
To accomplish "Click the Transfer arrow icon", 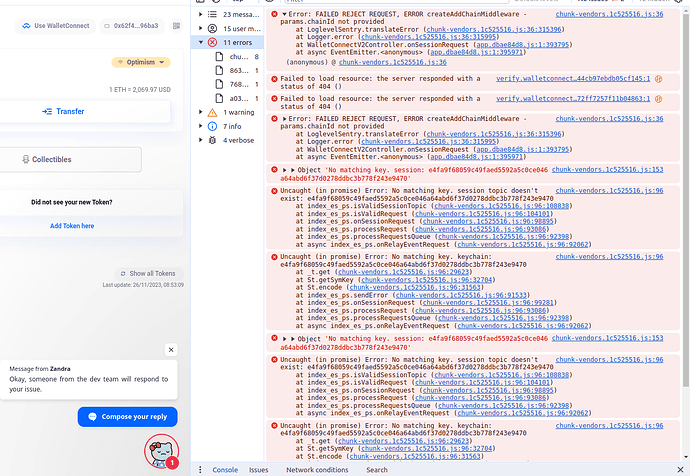I will coord(47,112).
